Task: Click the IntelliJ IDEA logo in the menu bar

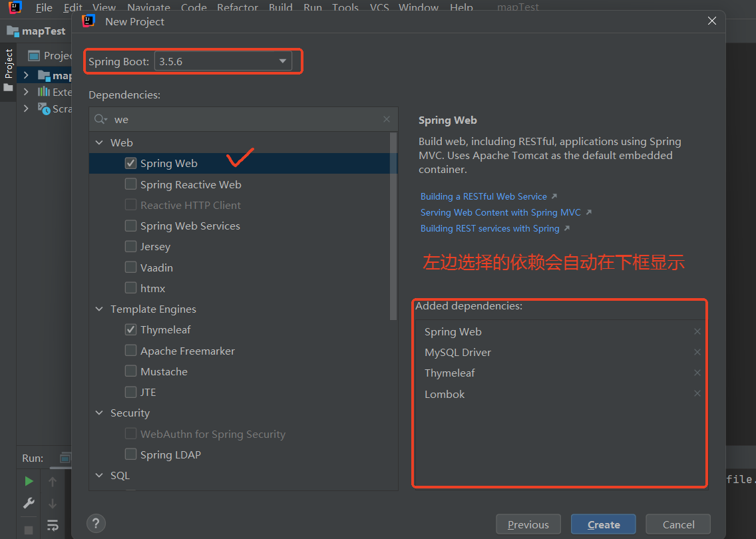Action: point(15,7)
